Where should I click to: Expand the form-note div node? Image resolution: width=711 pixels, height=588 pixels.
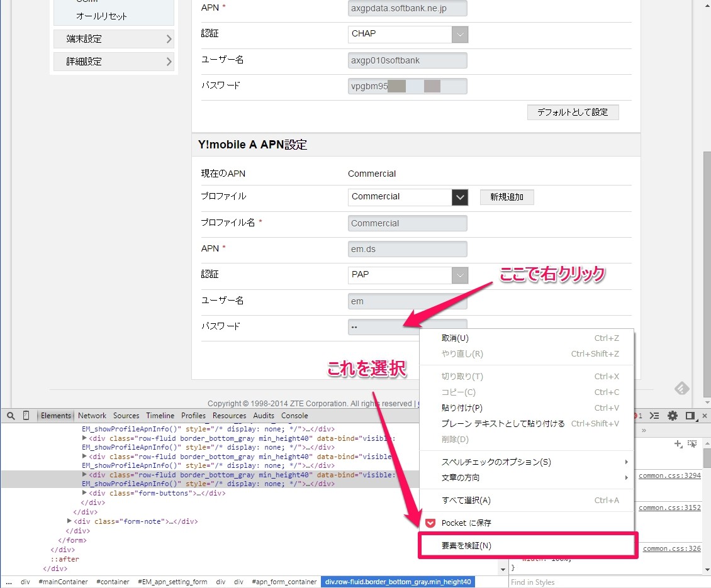[69, 521]
